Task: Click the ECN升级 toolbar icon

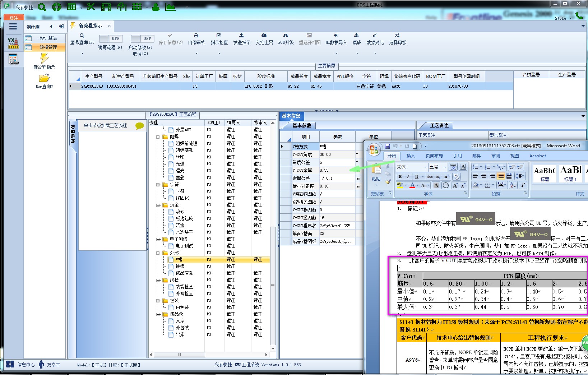Action: point(286,36)
